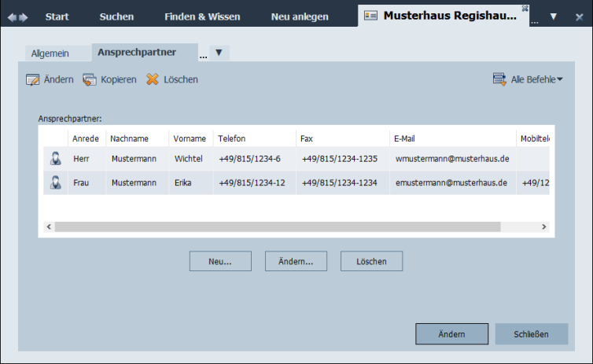
Task: Open the sub-tab overflow dropdown arrow
Action: pyautogui.click(x=219, y=53)
